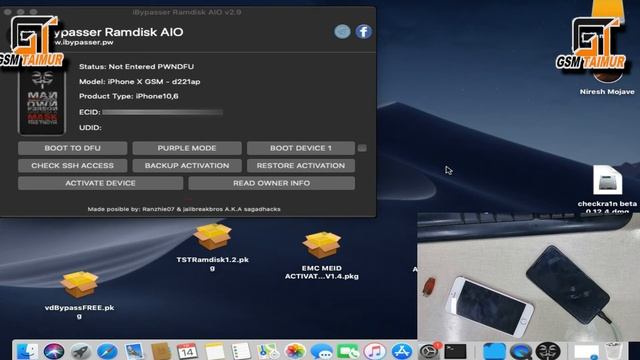Open Launchpad rocket icon in Dock
This screenshot has height=360, width=640.
coord(80,351)
